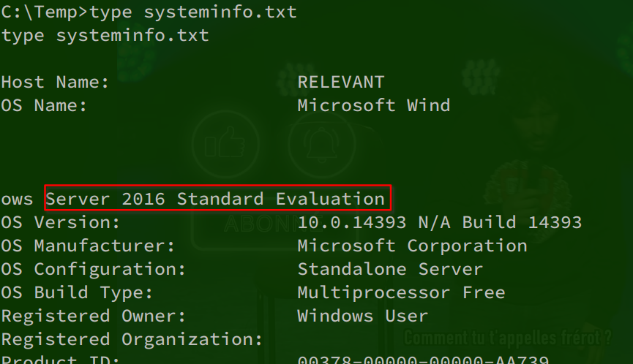Click the echoed "type systeminfo.txt" second line
This screenshot has height=364, width=633.
pyautogui.click(x=105, y=36)
